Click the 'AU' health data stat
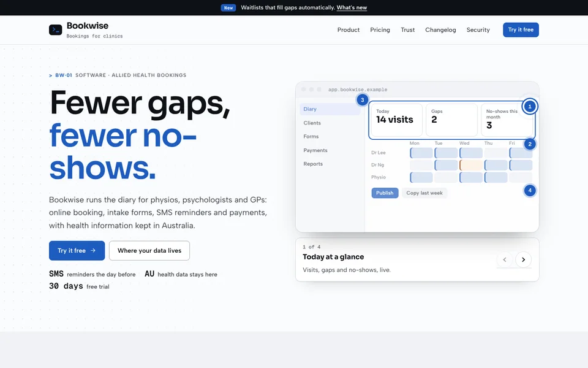 pos(181,274)
